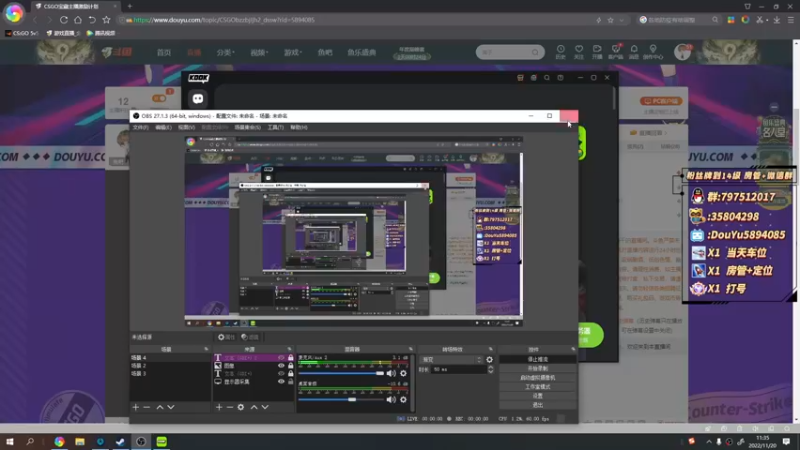Adjust desktop audio volume slider
The image size is (800, 450).
pyautogui.click(x=341, y=399)
